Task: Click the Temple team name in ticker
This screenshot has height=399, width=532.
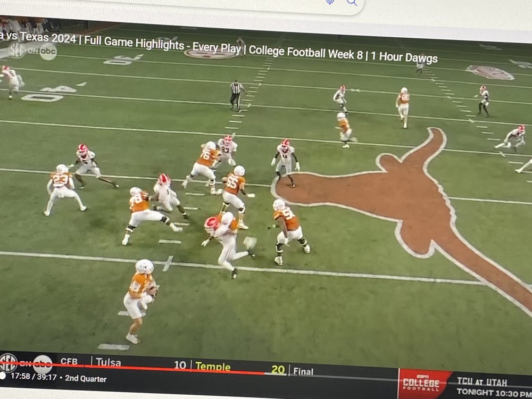Action: click(x=213, y=367)
